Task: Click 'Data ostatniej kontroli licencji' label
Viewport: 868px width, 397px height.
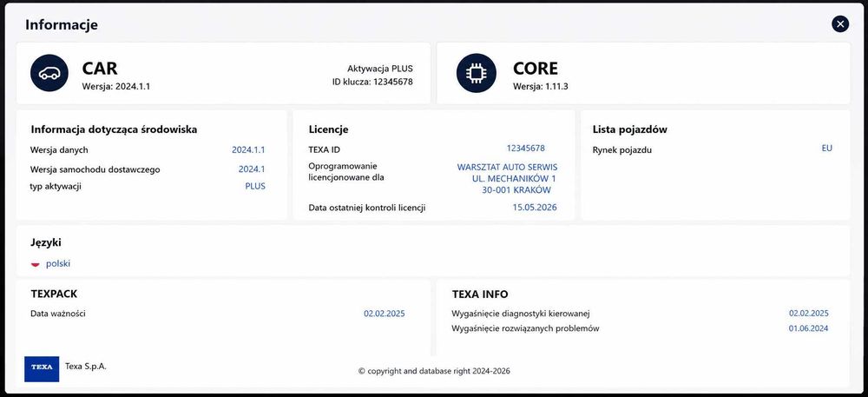Action: coord(367,208)
